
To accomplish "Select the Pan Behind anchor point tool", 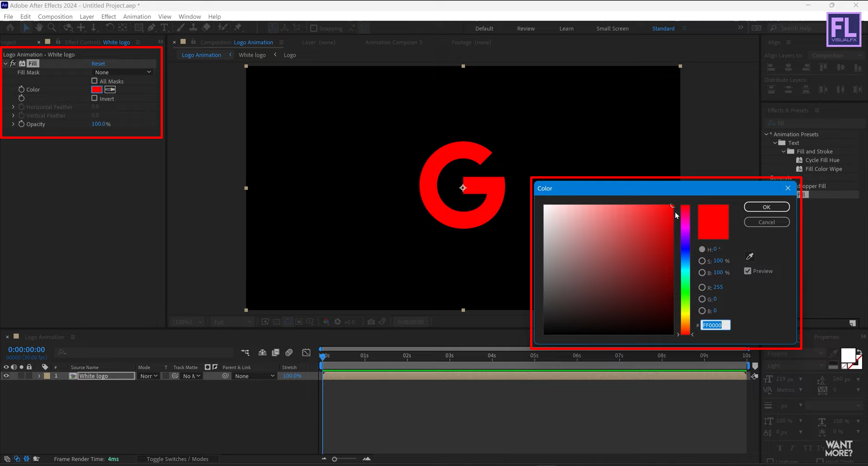I will click(123, 28).
